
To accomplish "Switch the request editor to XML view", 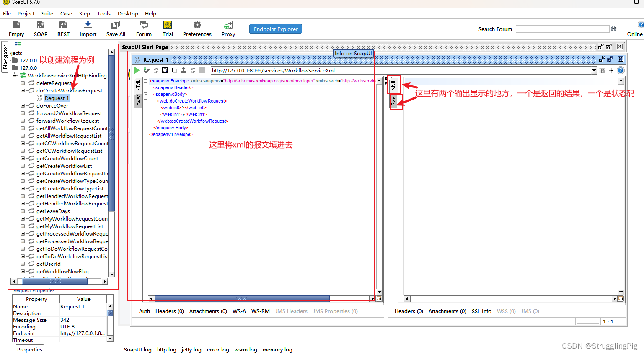I will [137, 85].
